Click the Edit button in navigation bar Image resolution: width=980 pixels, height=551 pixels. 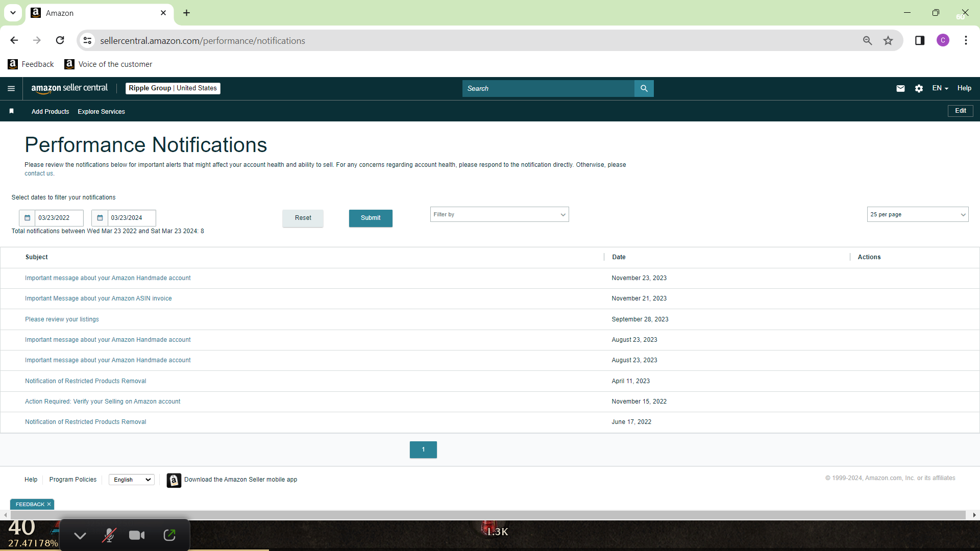click(x=960, y=111)
